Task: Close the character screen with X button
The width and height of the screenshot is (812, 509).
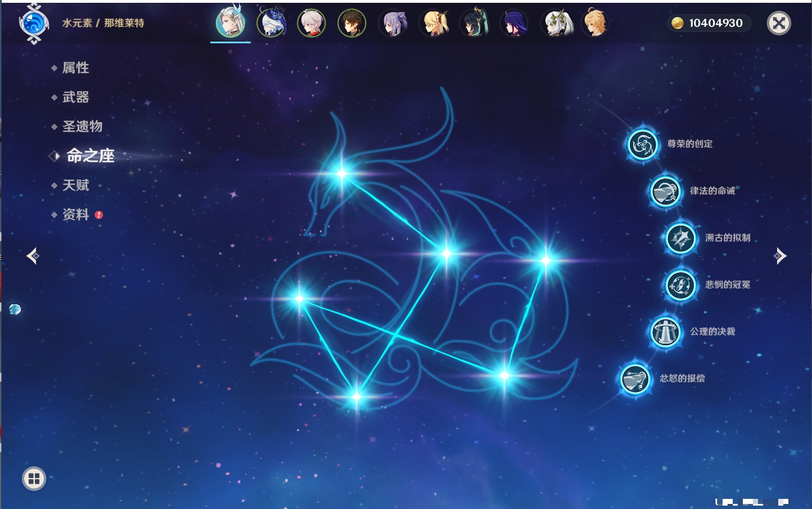Action: tap(779, 23)
